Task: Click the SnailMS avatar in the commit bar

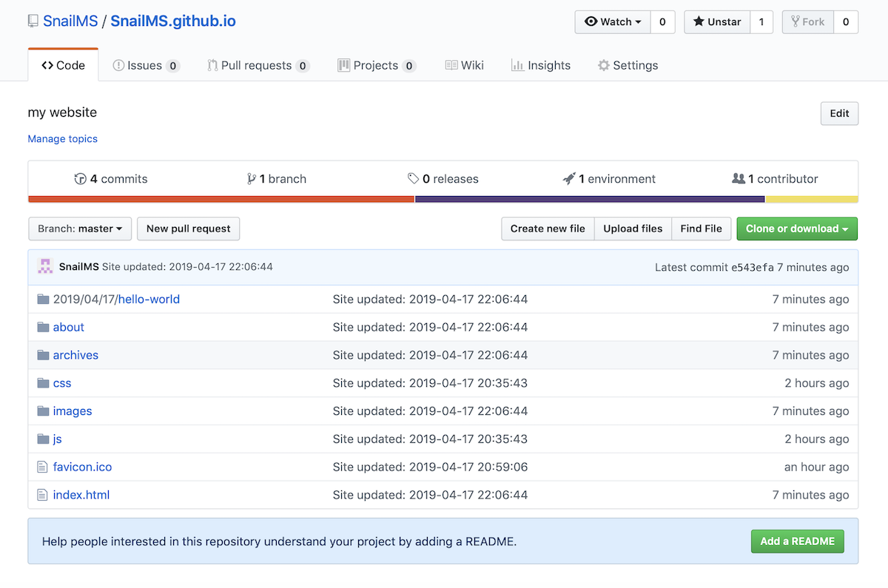Action: [45, 267]
